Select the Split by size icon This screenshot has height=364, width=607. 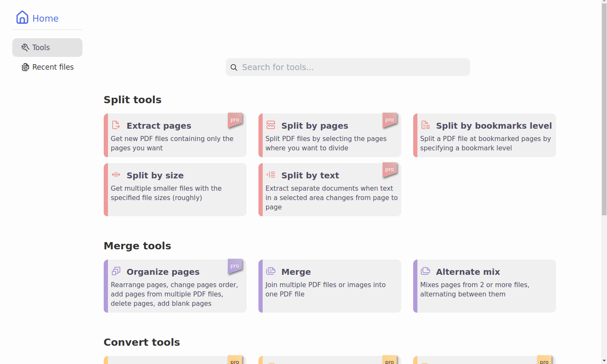[115, 175]
